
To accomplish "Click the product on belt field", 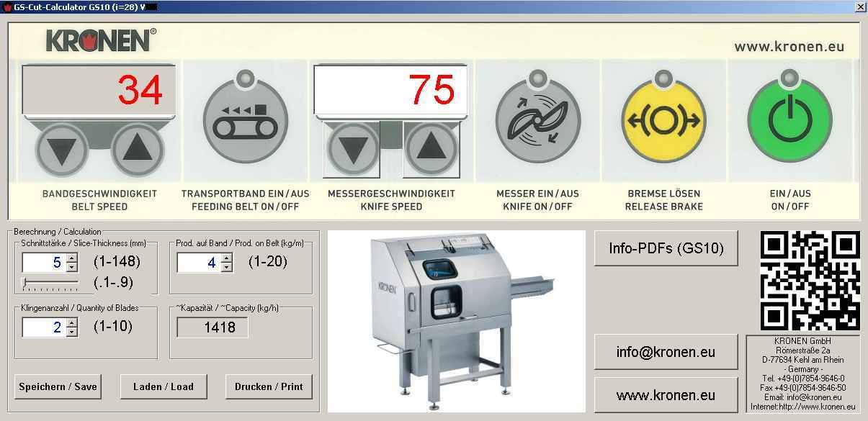I will 198,263.
